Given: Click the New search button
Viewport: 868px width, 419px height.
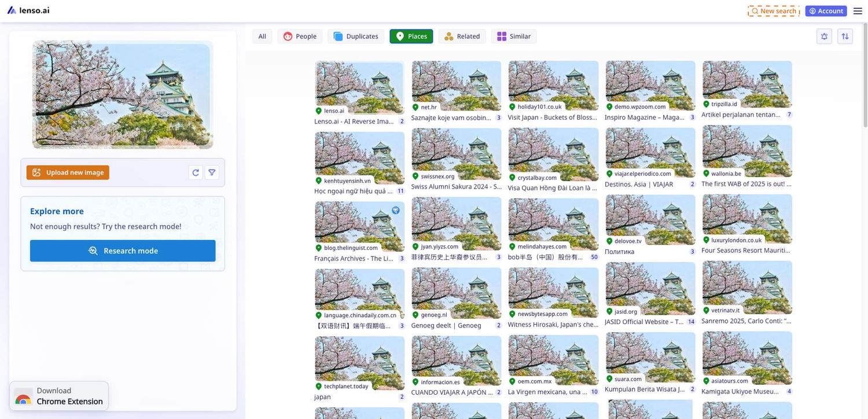Looking at the screenshot, I should pos(773,11).
